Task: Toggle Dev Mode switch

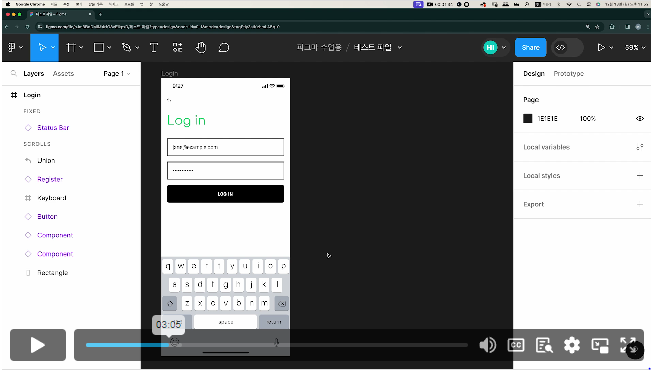Action: (567, 48)
